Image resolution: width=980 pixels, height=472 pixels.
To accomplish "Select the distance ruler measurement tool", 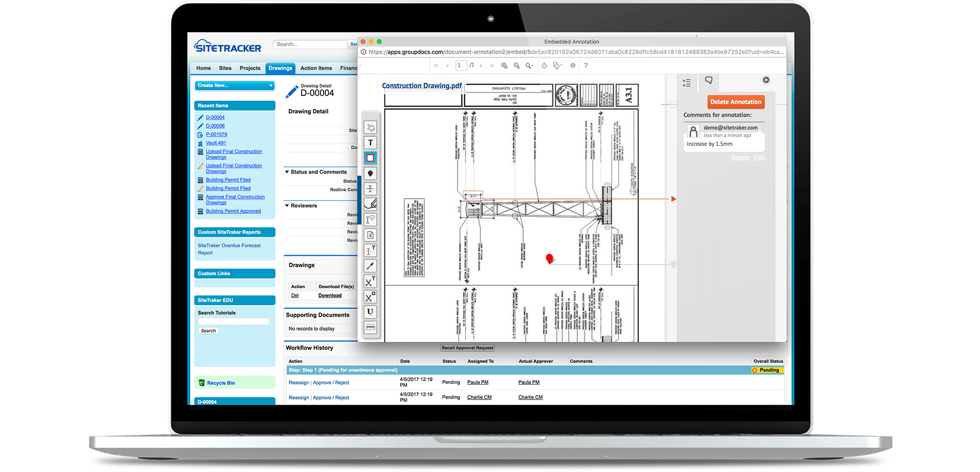I will click(x=371, y=327).
